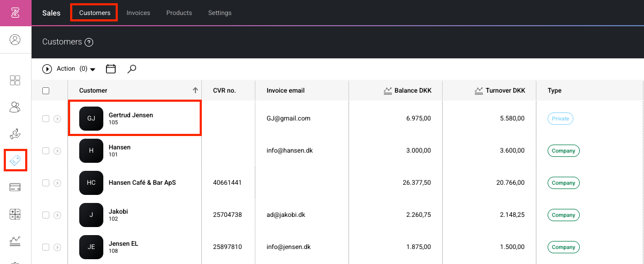Open the sales price tag icon in sidebar

[16, 160]
